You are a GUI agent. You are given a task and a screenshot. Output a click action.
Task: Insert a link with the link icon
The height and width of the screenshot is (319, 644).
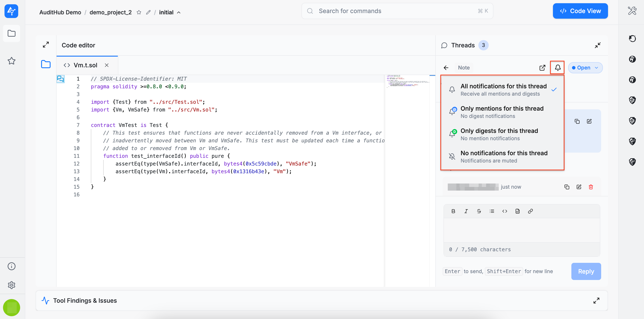click(x=530, y=211)
